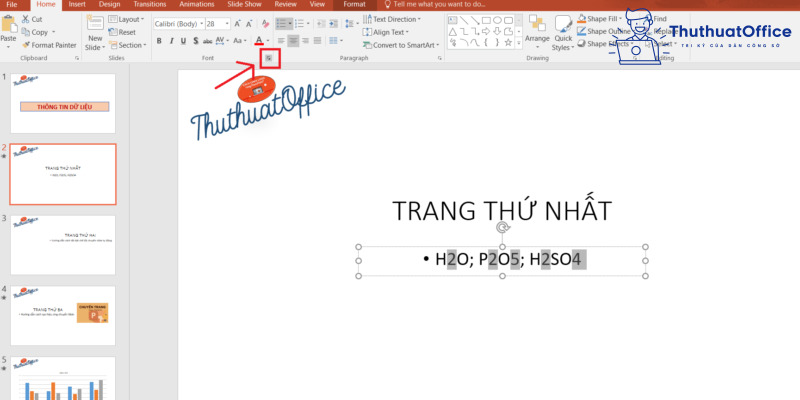Open Quick Styles
800x400 pixels.
[563, 33]
